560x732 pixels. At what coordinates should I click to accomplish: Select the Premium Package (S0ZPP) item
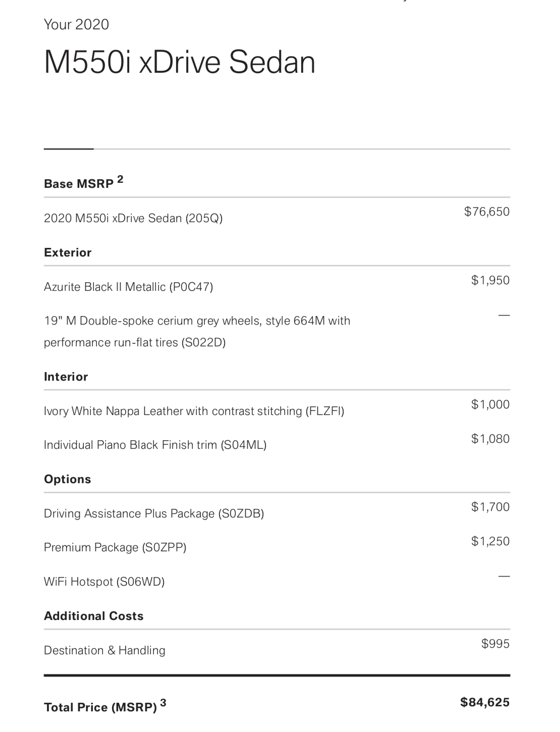[115, 547]
